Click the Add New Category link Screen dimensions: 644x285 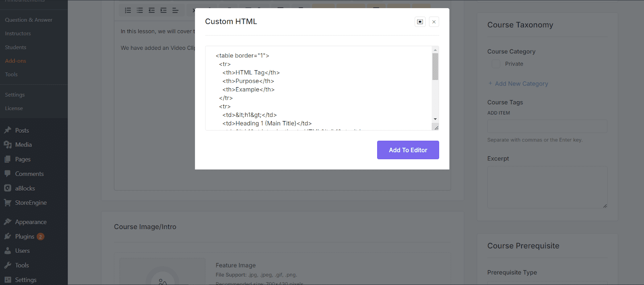coord(518,83)
